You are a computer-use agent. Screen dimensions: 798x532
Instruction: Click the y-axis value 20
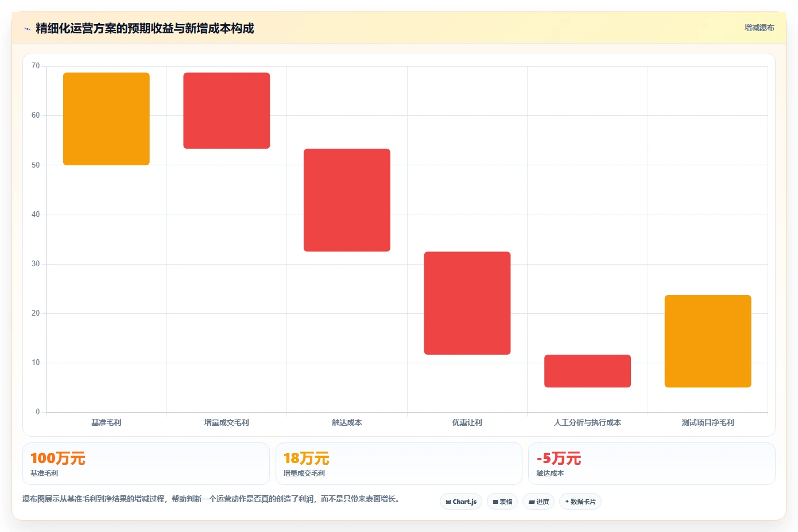pos(36,313)
